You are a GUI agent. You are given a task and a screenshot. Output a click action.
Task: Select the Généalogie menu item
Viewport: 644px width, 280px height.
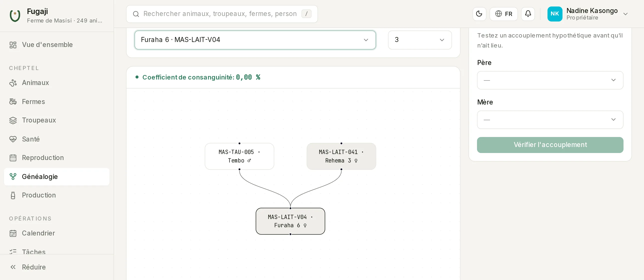pyautogui.click(x=57, y=177)
